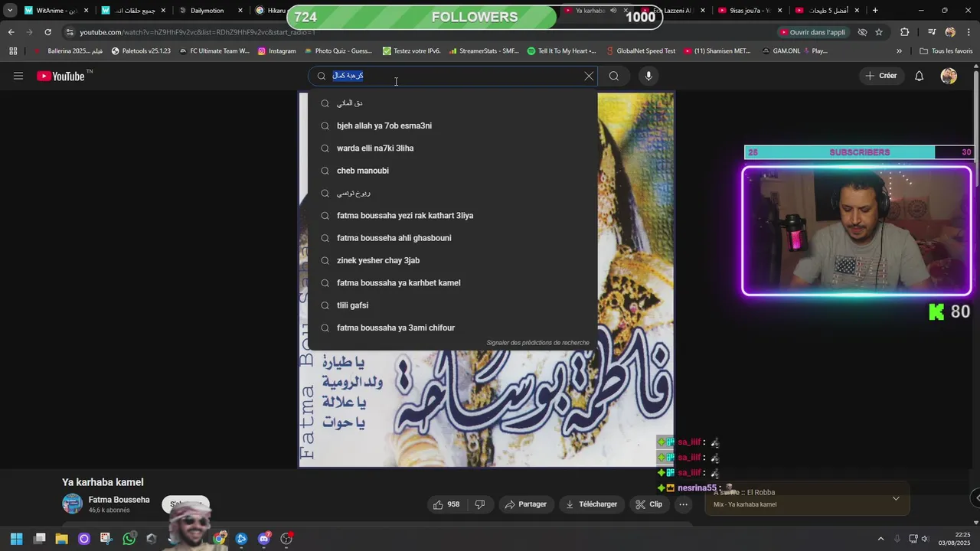Open the Chrome three-dot menu
Screen dimensions: 980x551
click(x=969, y=32)
